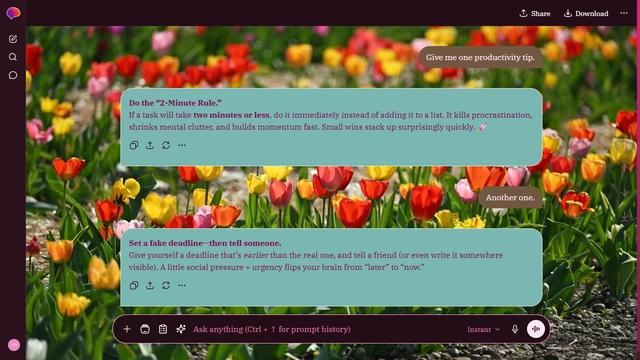Open search from the sidebar magnifier icon
The height and width of the screenshot is (360, 640).
[13, 57]
